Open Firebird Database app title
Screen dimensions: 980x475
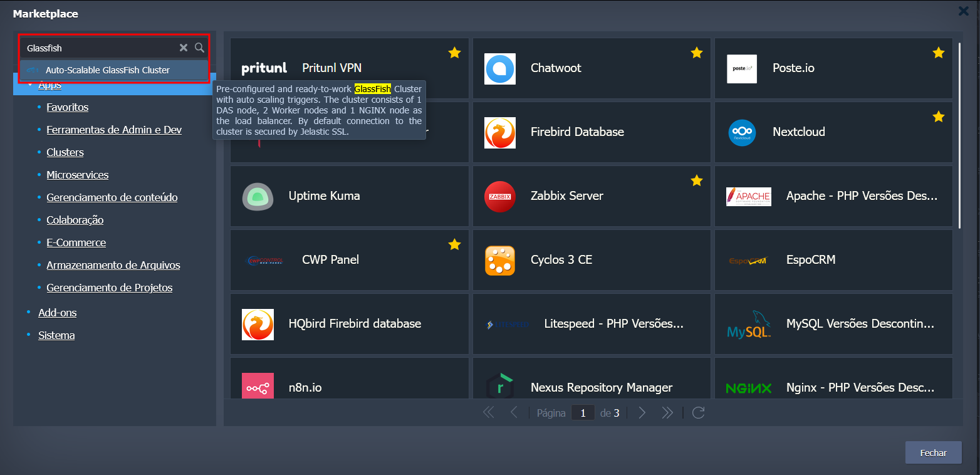[577, 132]
